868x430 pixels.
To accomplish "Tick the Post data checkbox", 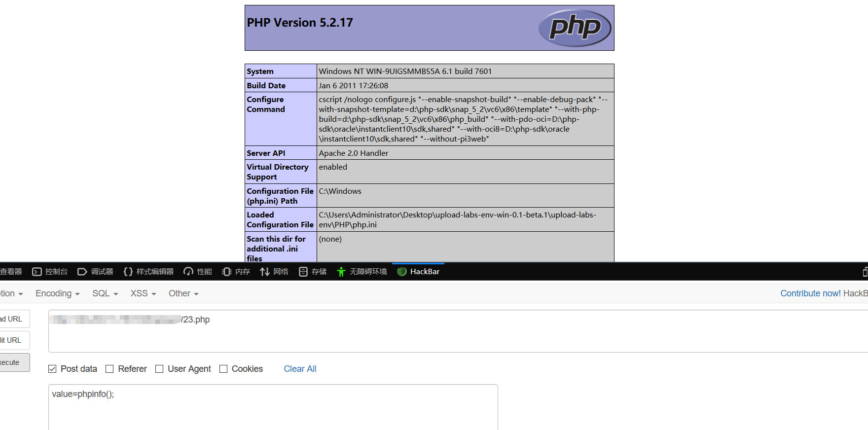I will coord(52,369).
